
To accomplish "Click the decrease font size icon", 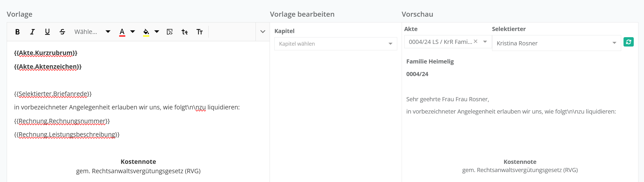I will click(185, 32).
